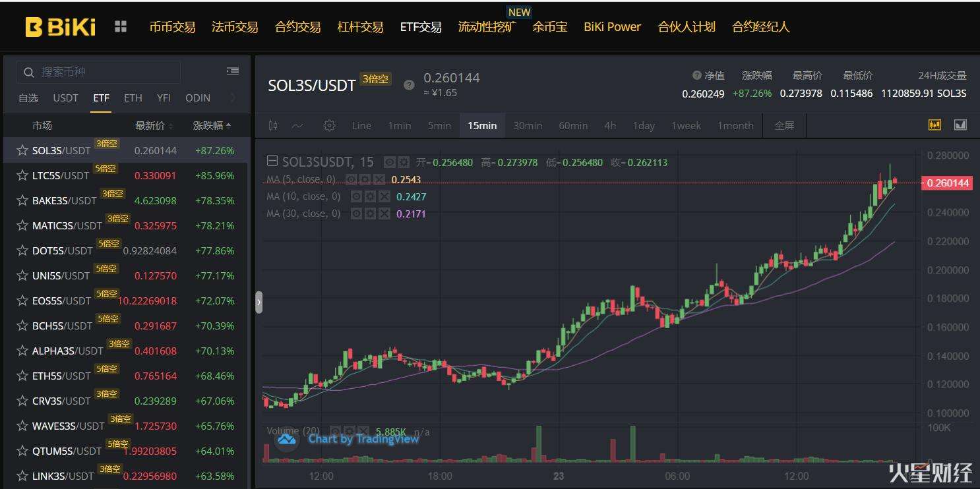Set chart interval to 1min
Screen dimensions: 980x489
pyautogui.click(x=399, y=125)
